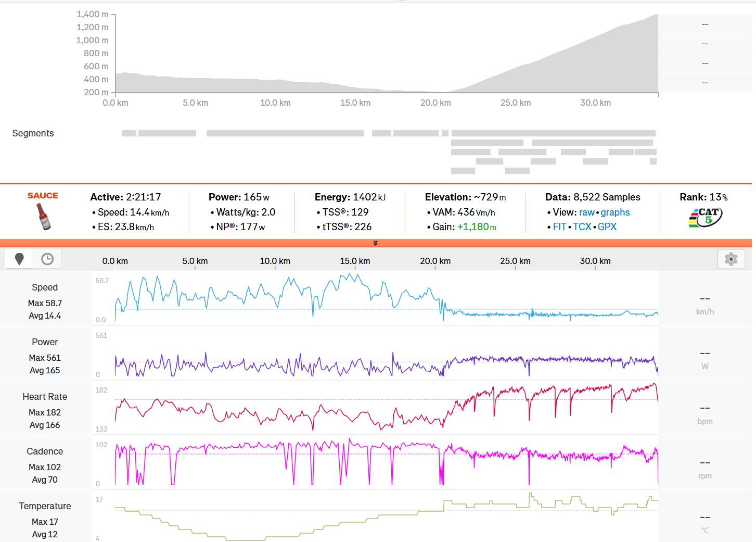The width and height of the screenshot is (756, 542).
Task: Select the Heart Rate stream label
Action: (x=45, y=397)
